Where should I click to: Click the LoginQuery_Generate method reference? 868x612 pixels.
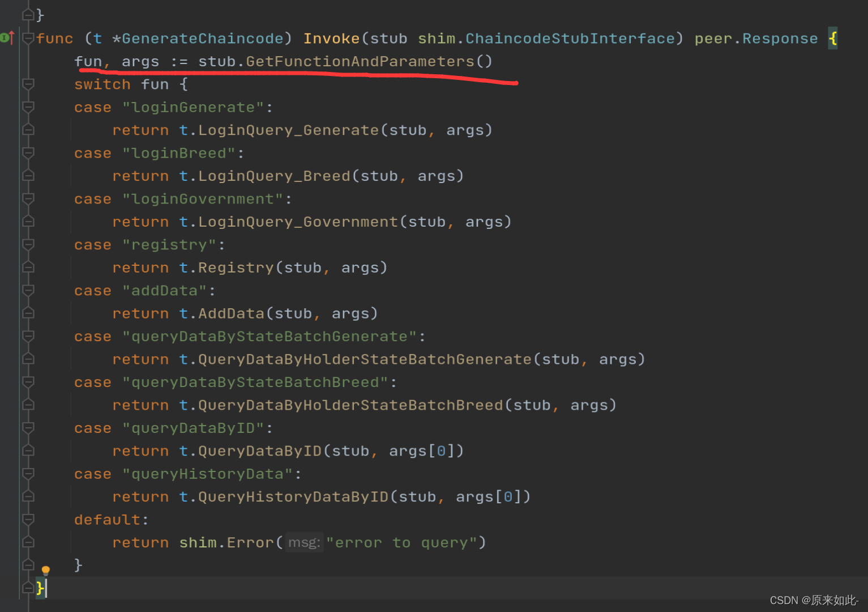coord(288,130)
